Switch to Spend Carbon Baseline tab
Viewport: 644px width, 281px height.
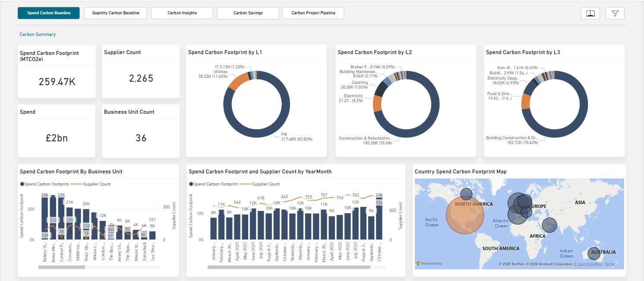point(49,13)
